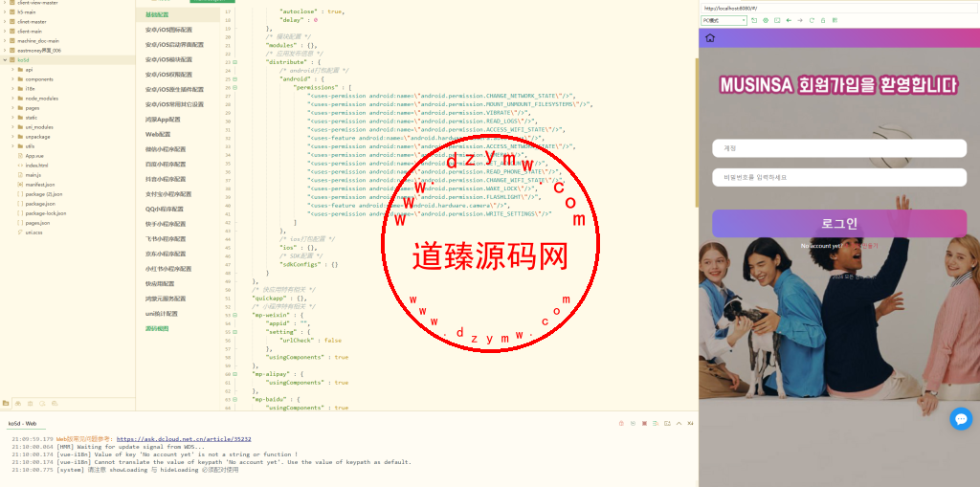This screenshot has width=980, height=487.
Task: Click the 계정 account input field
Action: 839,148
